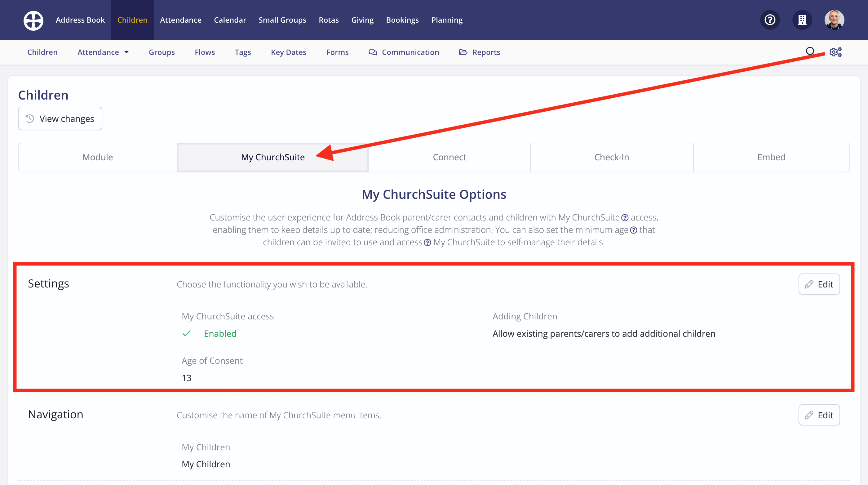Image resolution: width=868 pixels, height=485 pixels.
Task: Switch to the Check-In tab
Action: click(612, 158)
